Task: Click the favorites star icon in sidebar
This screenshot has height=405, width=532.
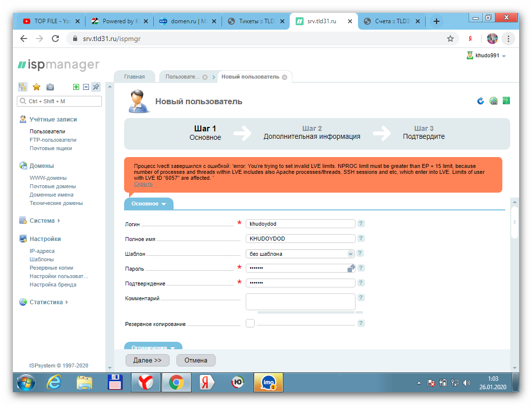Action: click(36, 87)
